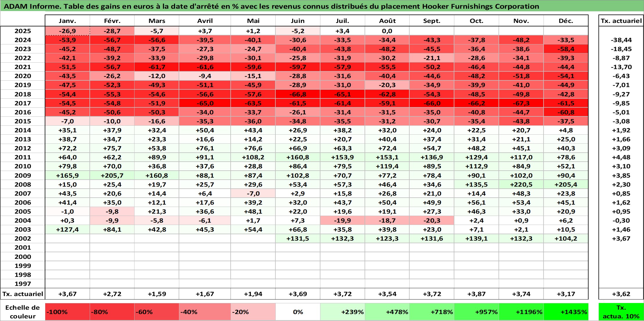Click the empty Sept. 2025 cell
Image resolution: width=644 pixels, height=321 pixels.
point(432,31)
